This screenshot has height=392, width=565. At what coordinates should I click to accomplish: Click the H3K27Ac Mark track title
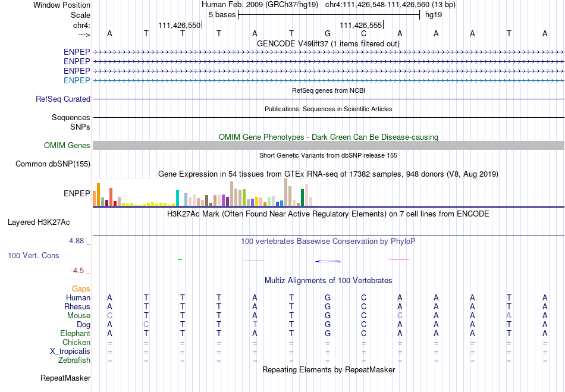click(x=328, y=214)
